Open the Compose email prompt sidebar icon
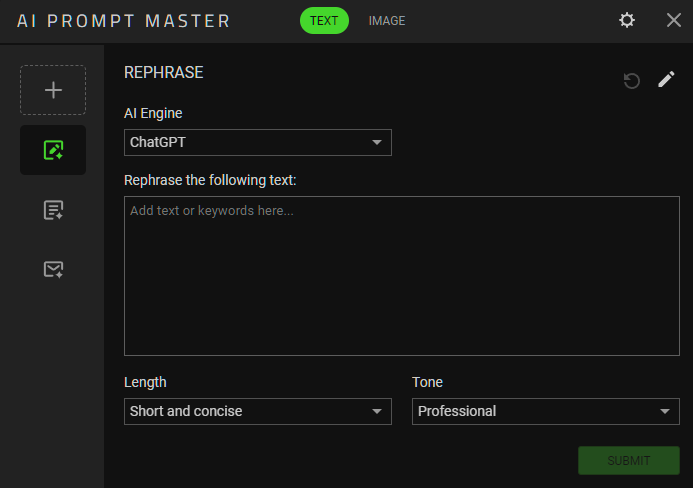693x488 pixels. coord(53,269)
